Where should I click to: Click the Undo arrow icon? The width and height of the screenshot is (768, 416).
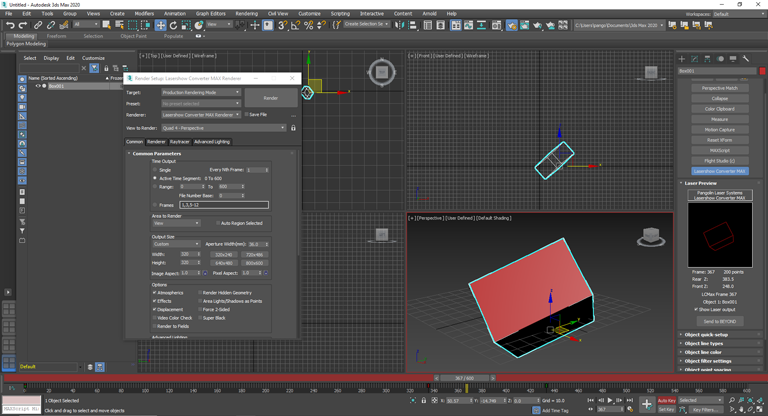pyautogui.click(x=9, y=25)
